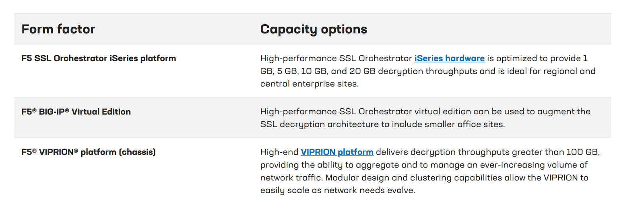Screen dimensions: 644x219
Task: Click "High-end" before the VIPRION link
Action: tap(279, 152)
